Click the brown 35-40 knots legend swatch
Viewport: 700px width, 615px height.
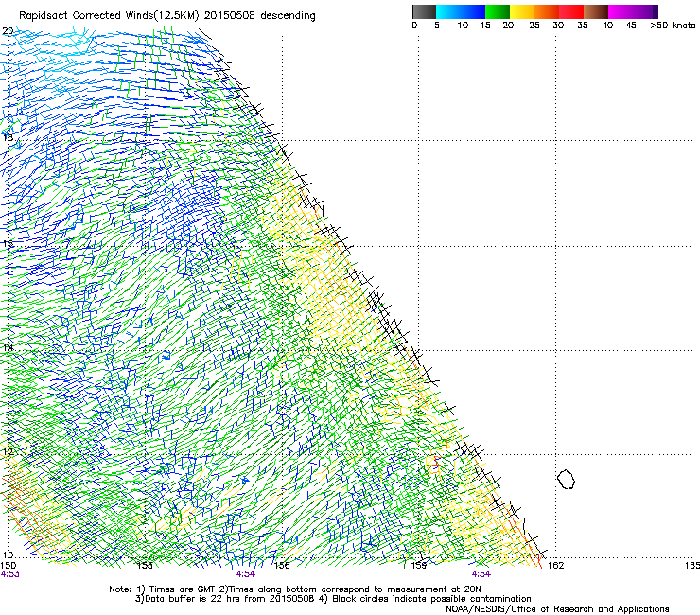[596, 11]
